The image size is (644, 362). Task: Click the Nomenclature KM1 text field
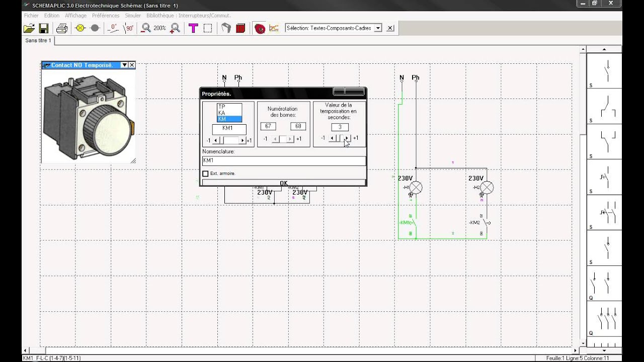point(284,161)
